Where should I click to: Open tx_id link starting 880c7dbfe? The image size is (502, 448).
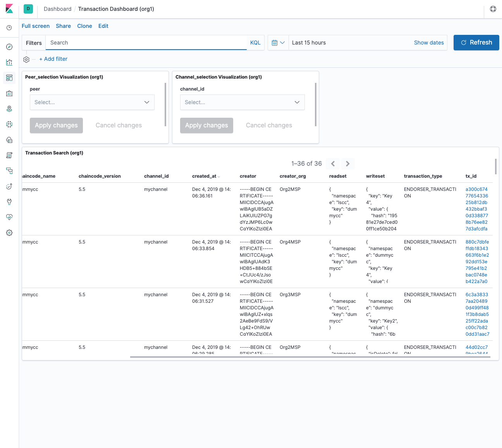coord(477,262)
